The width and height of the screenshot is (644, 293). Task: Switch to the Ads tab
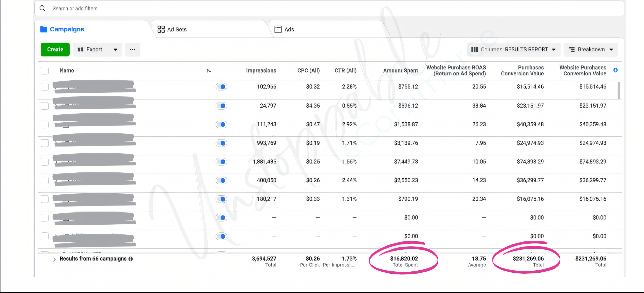point(289,29)
